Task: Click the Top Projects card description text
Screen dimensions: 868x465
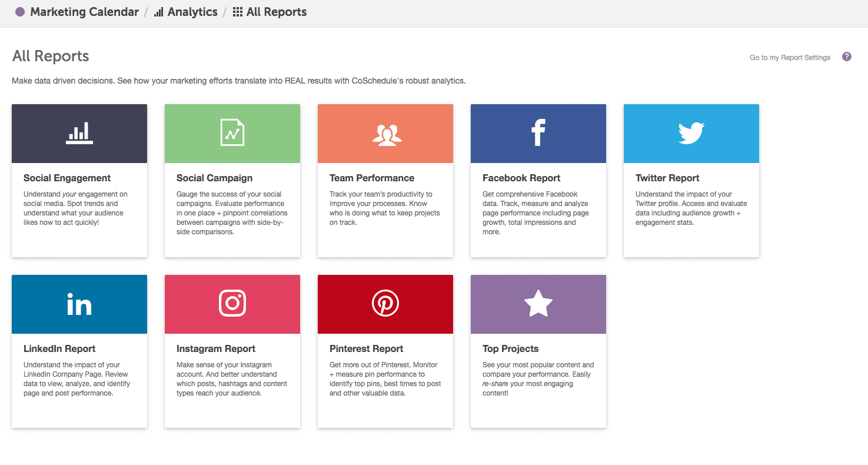Action: click(x=538, y=379)
